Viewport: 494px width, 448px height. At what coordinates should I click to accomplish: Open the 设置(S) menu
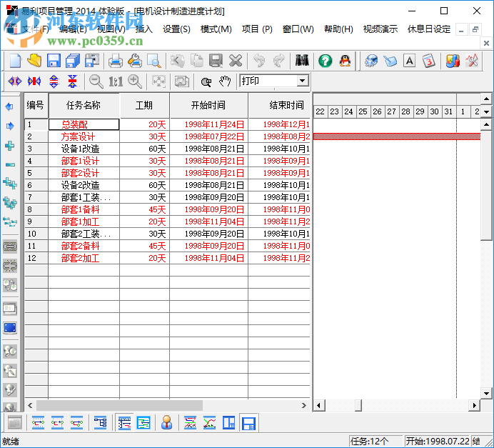point(176,29)
